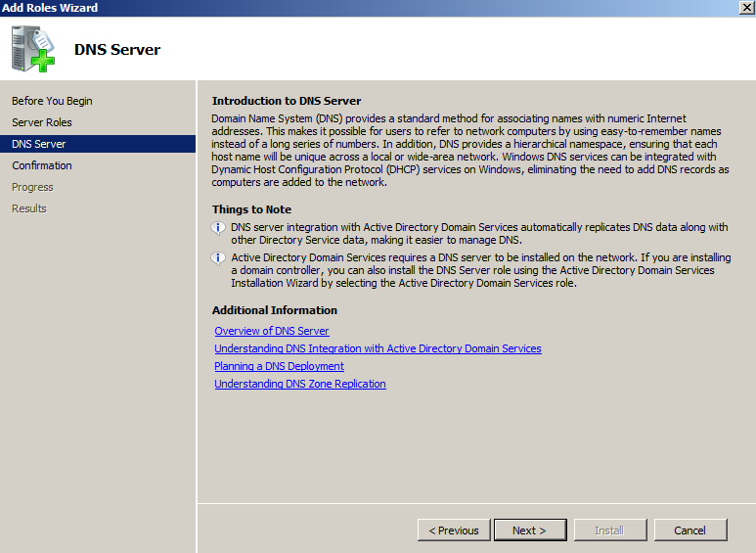Click the Previous button
Viewport: 756px width, 553px height.
(x=454, y=530)
